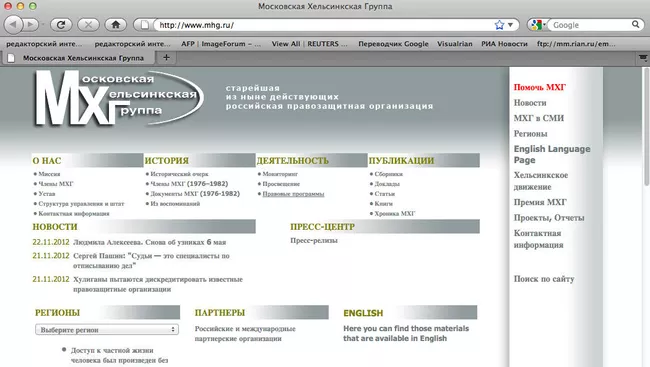The height and width of the screenshot is (367, 650).
Task: Open the Книги link
Action: pyautogui.click(x=383, y=204)
